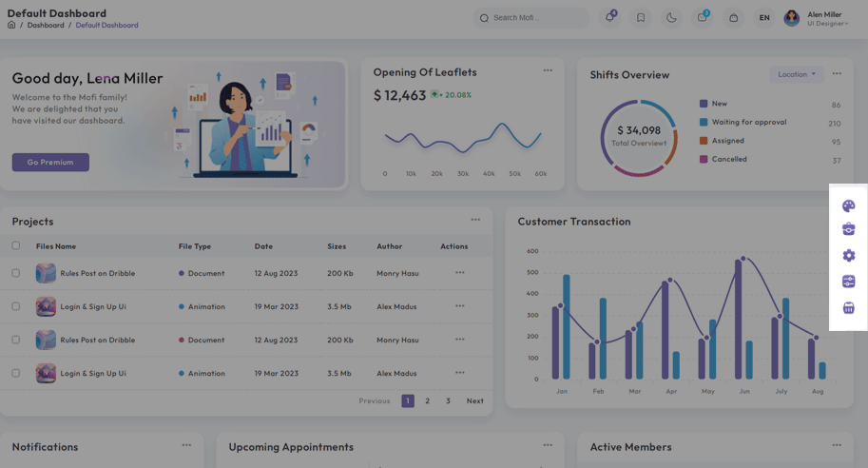Click the sliders customizer icon
Screen dimensions: 868x468
click(x=848, y=282)
